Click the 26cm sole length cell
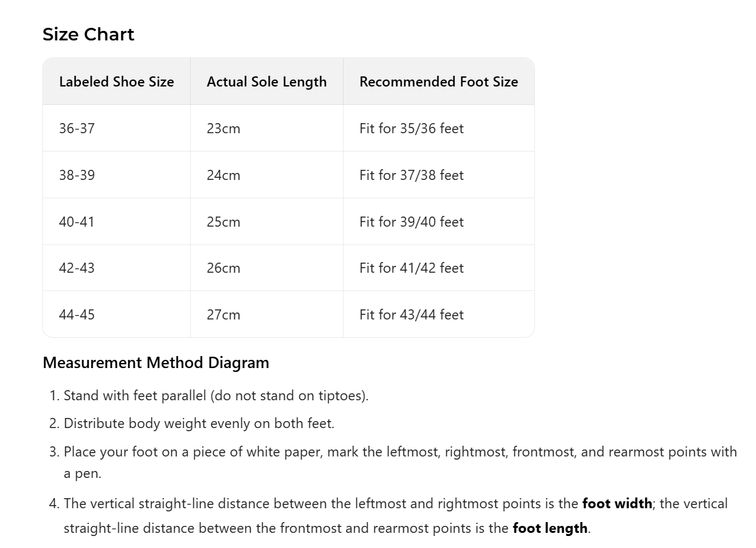Screen dimensions: 756x548 tap(224, 268)
